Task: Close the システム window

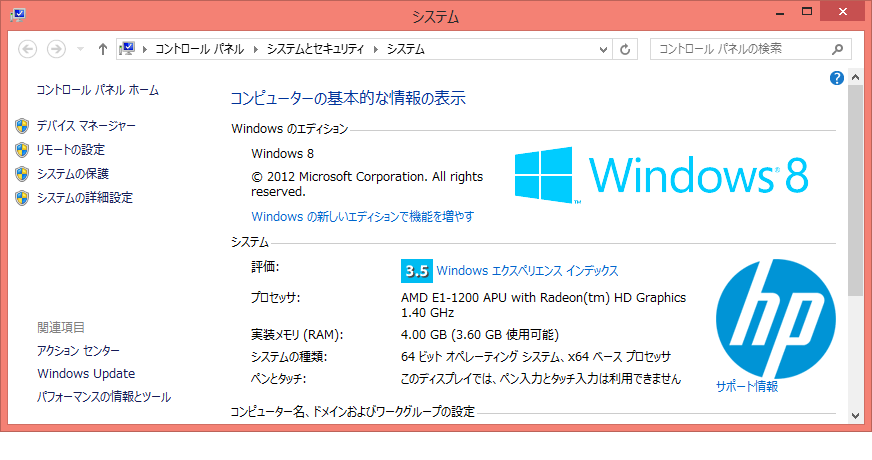Action: [843, 12]
